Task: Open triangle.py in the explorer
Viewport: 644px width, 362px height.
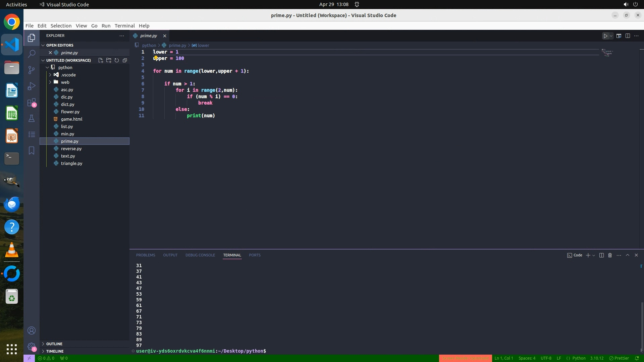Action: (71, 163)
